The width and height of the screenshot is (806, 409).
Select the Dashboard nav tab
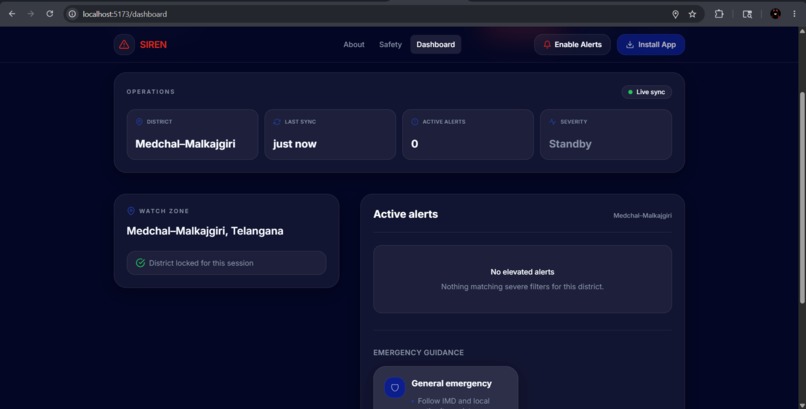pyautogui.click(x=435, y=45)
